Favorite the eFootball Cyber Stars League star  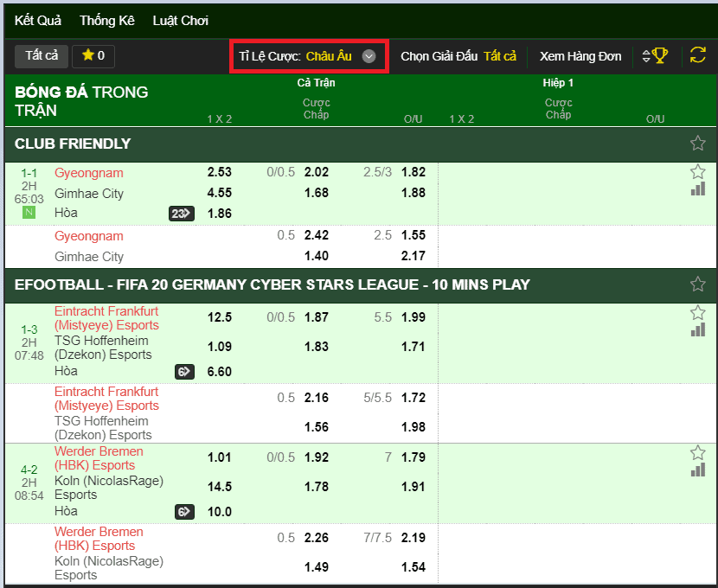click(698, 284)
